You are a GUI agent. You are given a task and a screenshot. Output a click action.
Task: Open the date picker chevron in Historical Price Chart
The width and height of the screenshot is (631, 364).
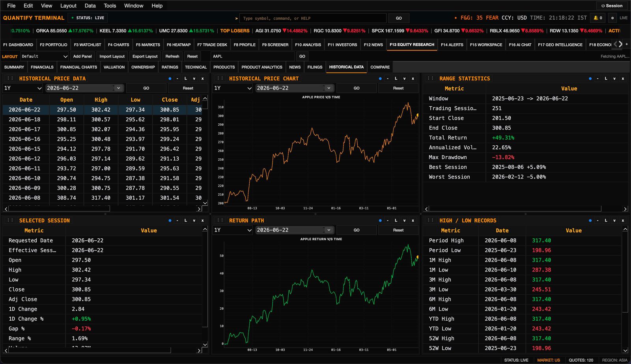(x=329, y=88)
